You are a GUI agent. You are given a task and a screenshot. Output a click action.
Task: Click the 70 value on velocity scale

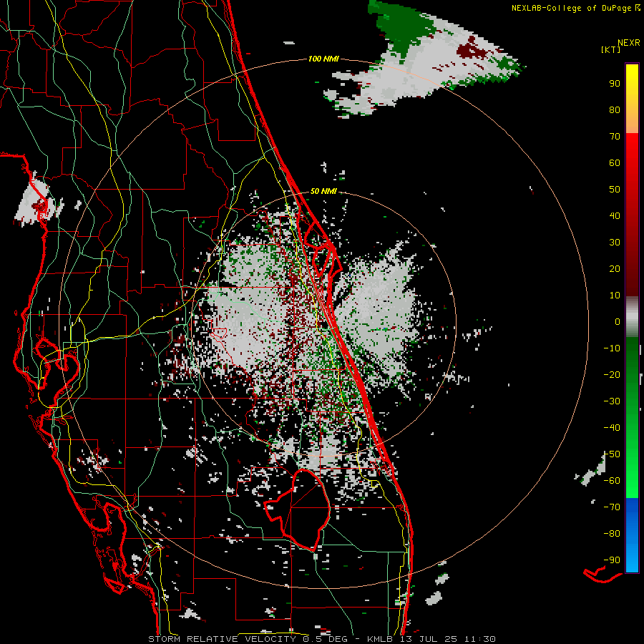[x=615, y=137]
